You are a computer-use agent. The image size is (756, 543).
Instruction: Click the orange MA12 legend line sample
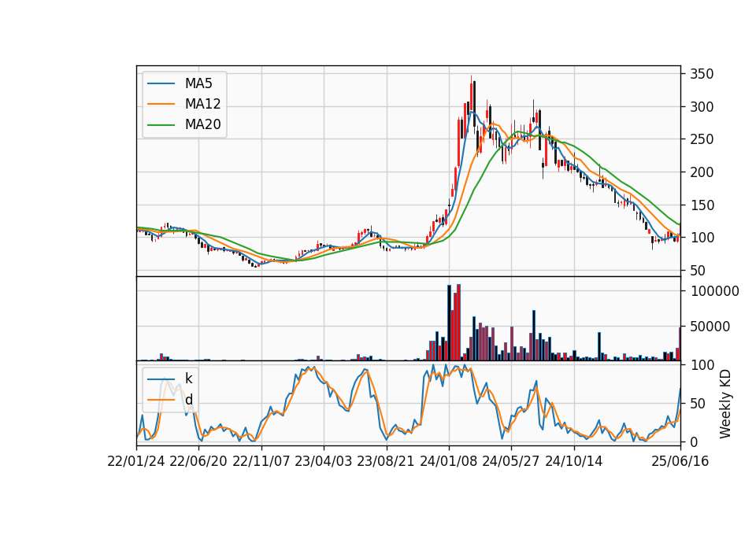click(161, 104)
